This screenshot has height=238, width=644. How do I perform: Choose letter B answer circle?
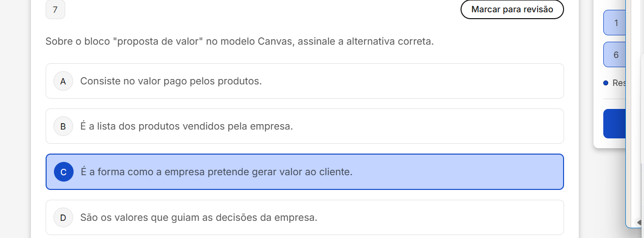(63, 127)
